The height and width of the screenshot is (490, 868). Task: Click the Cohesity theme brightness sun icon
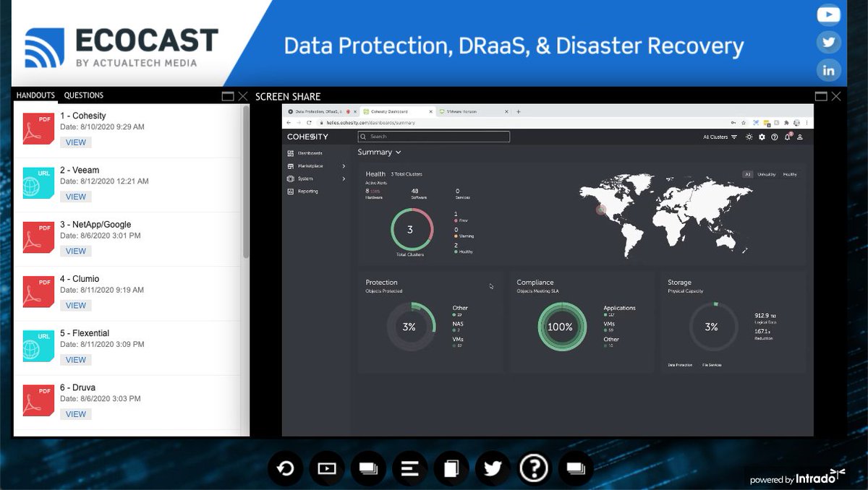(749, 137)
